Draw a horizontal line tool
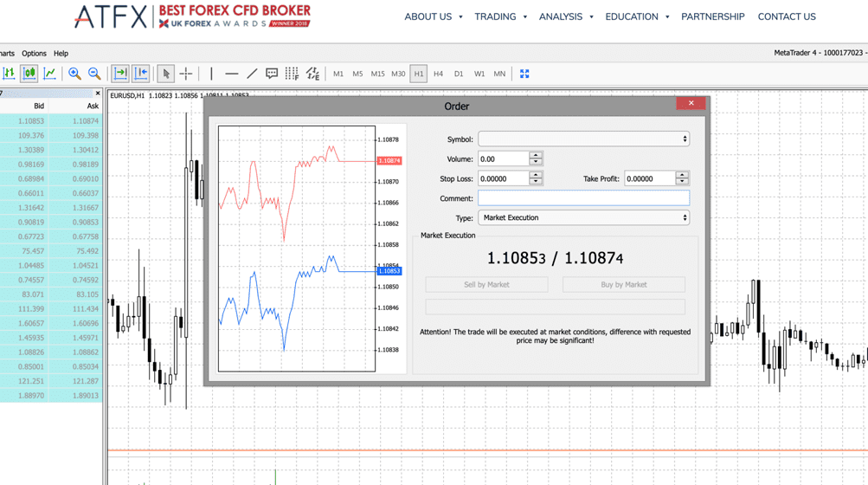 [231, 74]
